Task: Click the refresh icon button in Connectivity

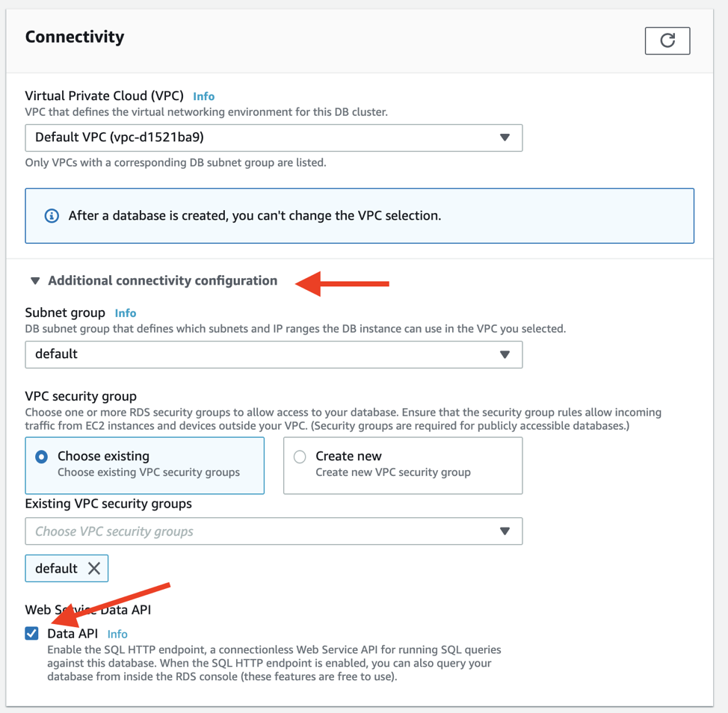Action: [667, 40]
